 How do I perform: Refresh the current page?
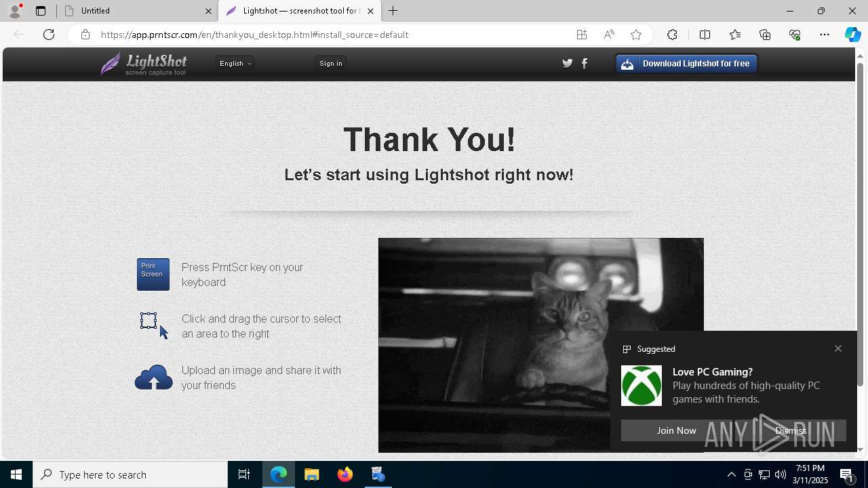49,35
